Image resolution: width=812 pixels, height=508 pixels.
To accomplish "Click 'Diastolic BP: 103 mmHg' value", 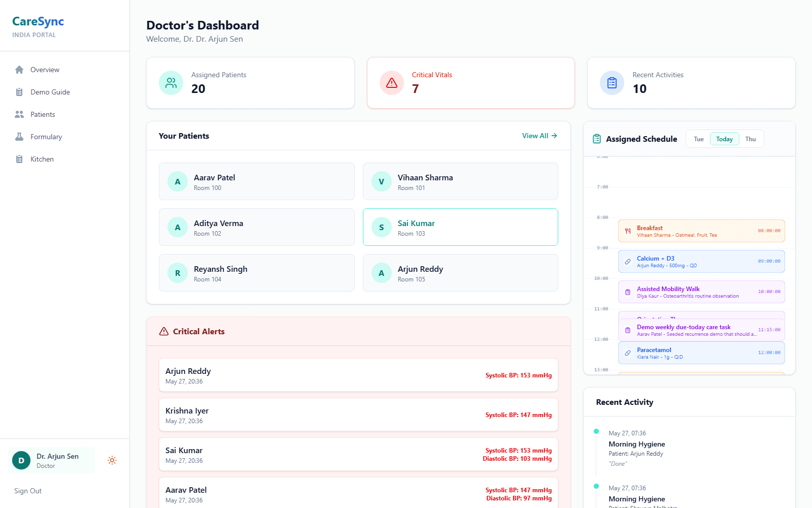I will pyautogui.click(x=517, y=459).
